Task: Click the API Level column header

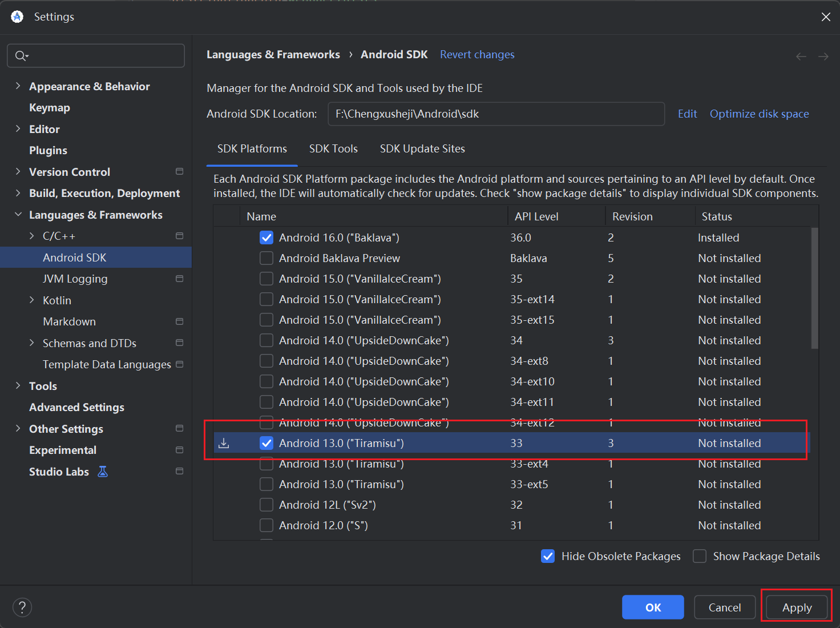Action: [556, 216]
